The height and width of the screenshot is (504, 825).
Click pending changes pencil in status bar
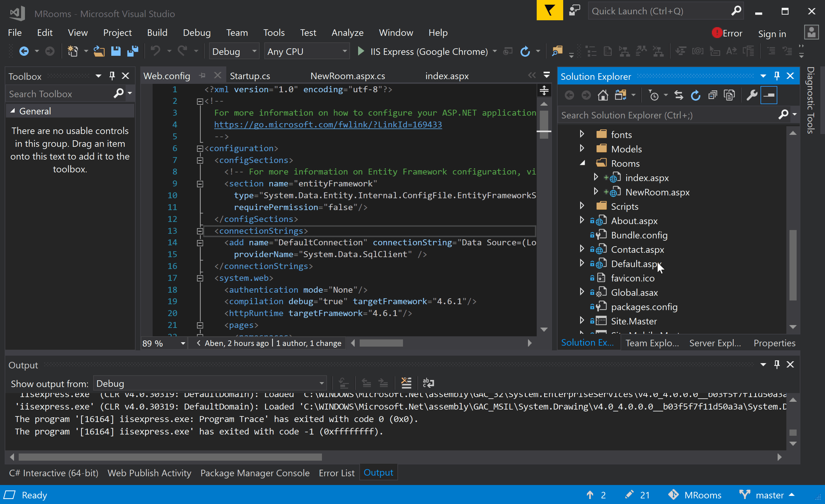tap(629, 495)
